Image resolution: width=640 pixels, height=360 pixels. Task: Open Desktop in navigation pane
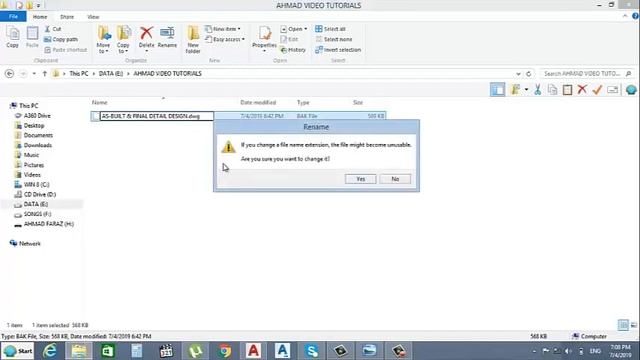pos(34,125)
